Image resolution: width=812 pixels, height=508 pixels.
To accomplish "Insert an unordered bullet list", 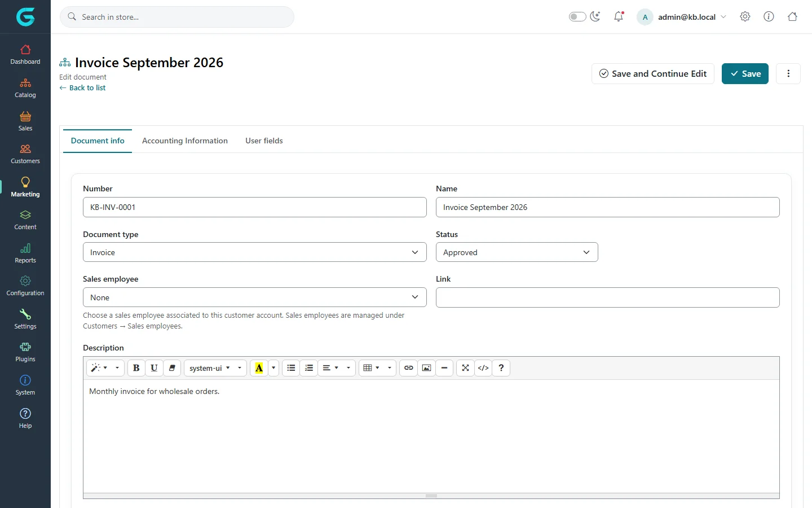I will coord(291,368).
